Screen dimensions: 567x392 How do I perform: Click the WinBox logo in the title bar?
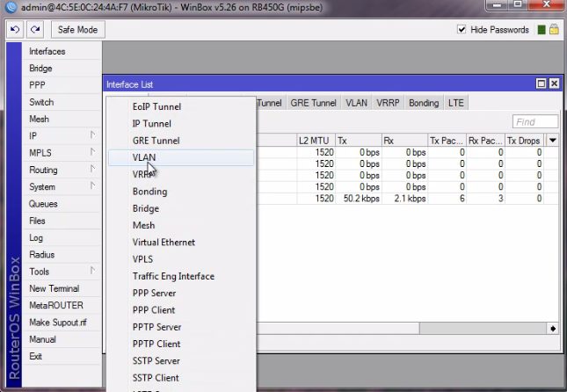11,7
